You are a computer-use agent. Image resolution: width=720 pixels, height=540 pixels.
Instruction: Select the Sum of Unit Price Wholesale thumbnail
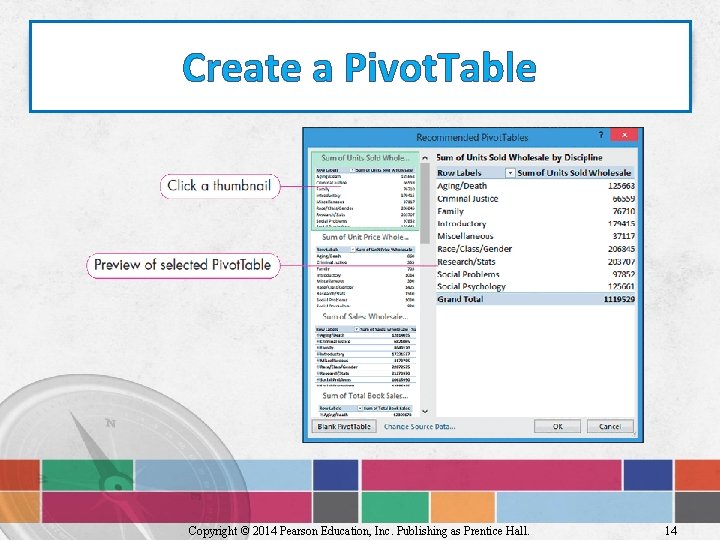coord(365,270)
